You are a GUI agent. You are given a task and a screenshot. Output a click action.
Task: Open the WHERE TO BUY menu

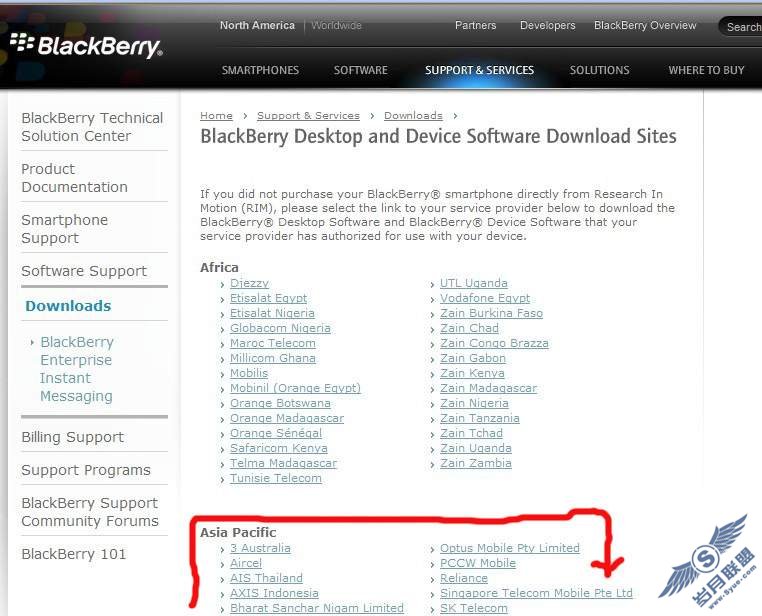click(706, 70)
